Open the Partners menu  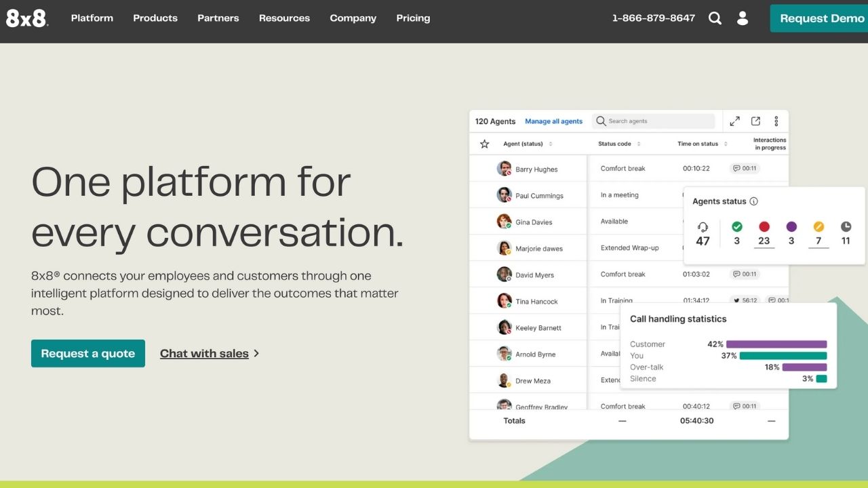click(x=218, y=18)
